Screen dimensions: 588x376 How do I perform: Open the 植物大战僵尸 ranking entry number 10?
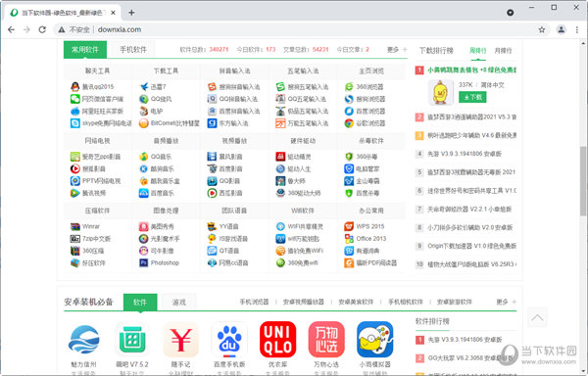click(x=471, y=264)
